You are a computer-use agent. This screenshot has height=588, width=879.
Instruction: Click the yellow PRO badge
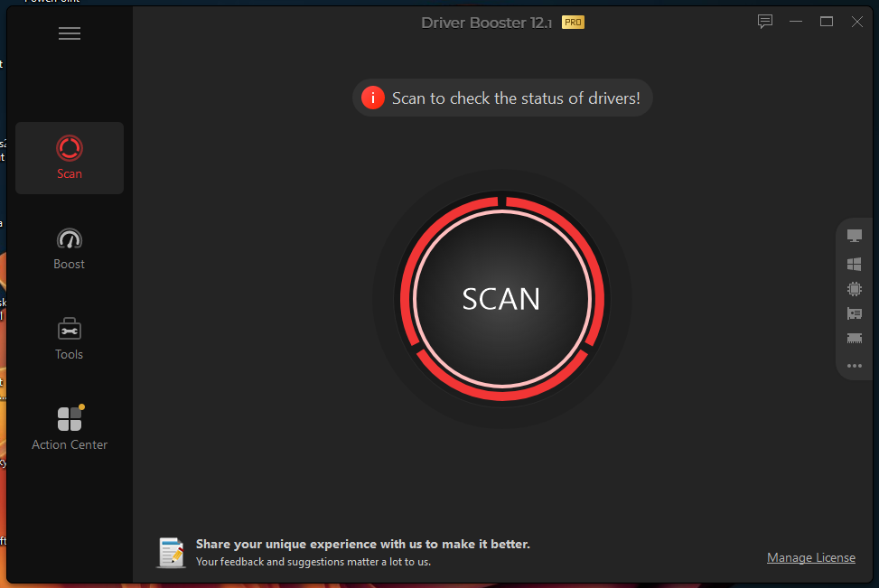tap(573, 23)
